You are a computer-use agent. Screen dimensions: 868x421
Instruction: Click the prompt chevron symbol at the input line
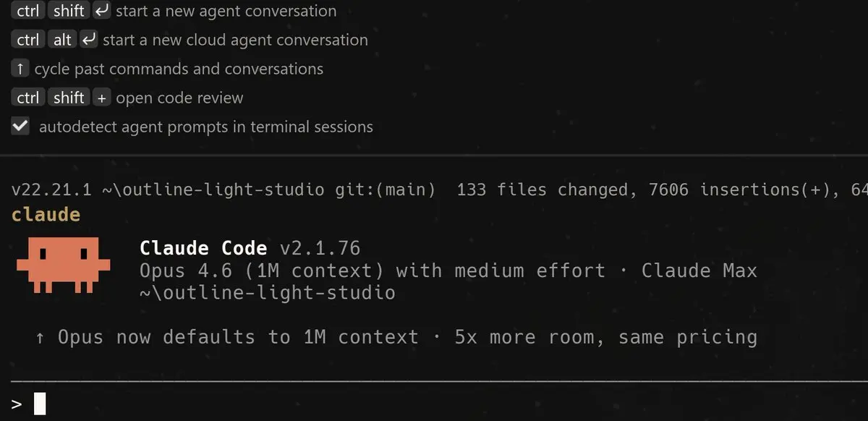17,404
